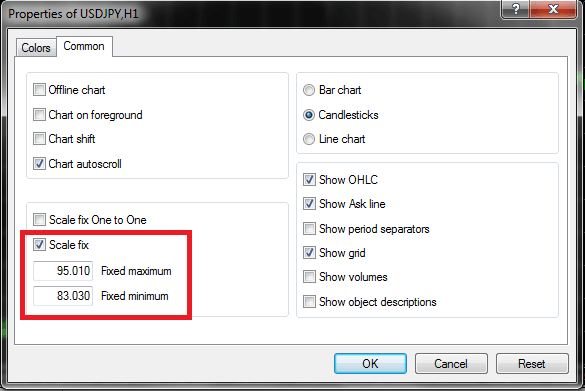The image size is (585, 391).
Task: Open the Common tab
Action: (84, 46)
